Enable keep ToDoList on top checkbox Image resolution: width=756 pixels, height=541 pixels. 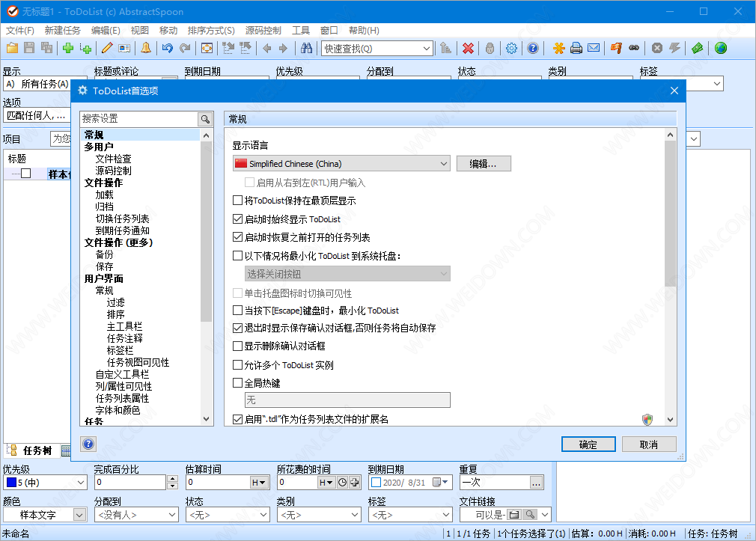237,200
